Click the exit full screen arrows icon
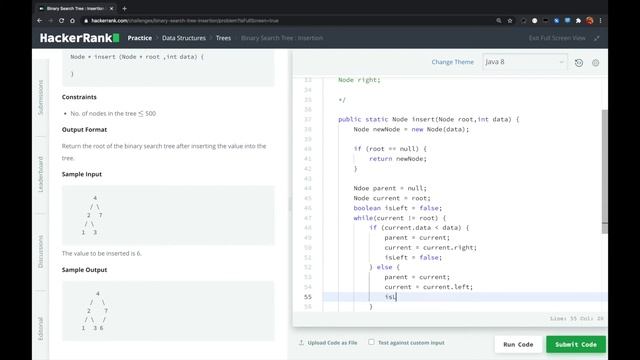Image resolution: width=640 pixels, height=360 pixels. (x=596, y=38)
